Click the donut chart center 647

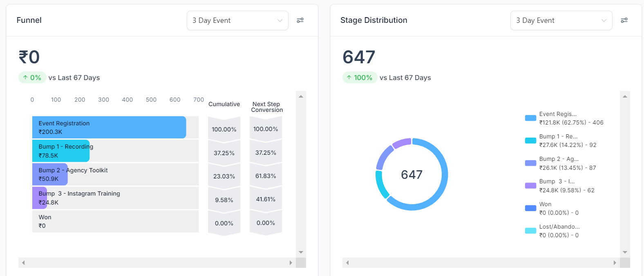pos(411,175)
